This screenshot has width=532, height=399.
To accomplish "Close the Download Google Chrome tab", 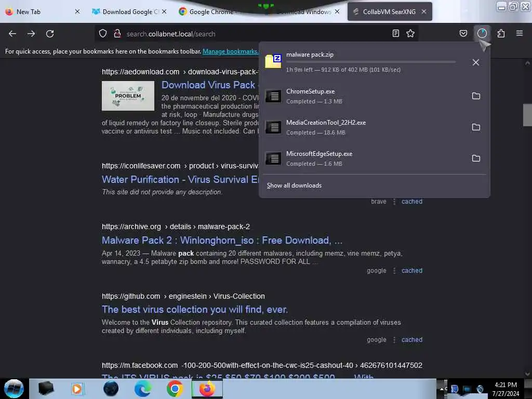I will [164, 11].
